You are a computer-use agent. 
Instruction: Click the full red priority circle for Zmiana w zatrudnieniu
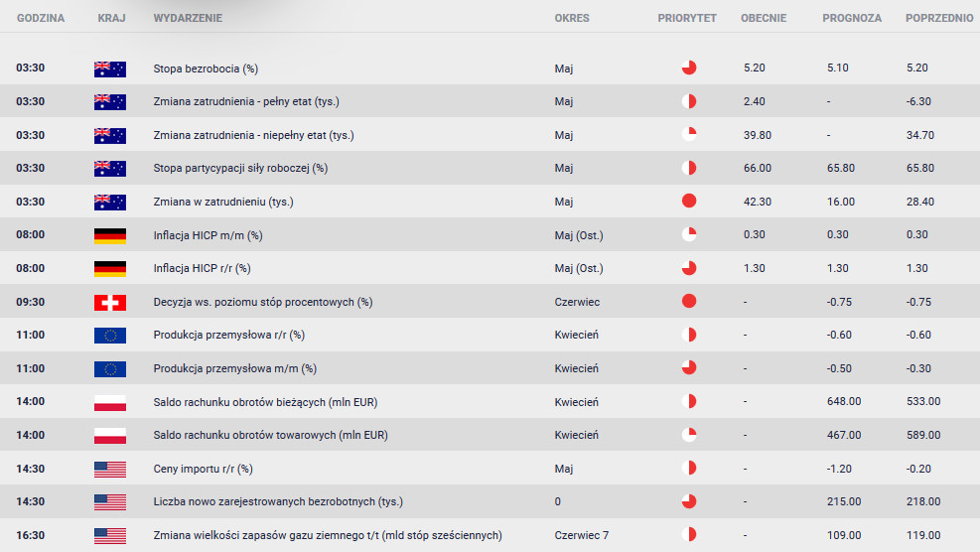tap(689, 201)
